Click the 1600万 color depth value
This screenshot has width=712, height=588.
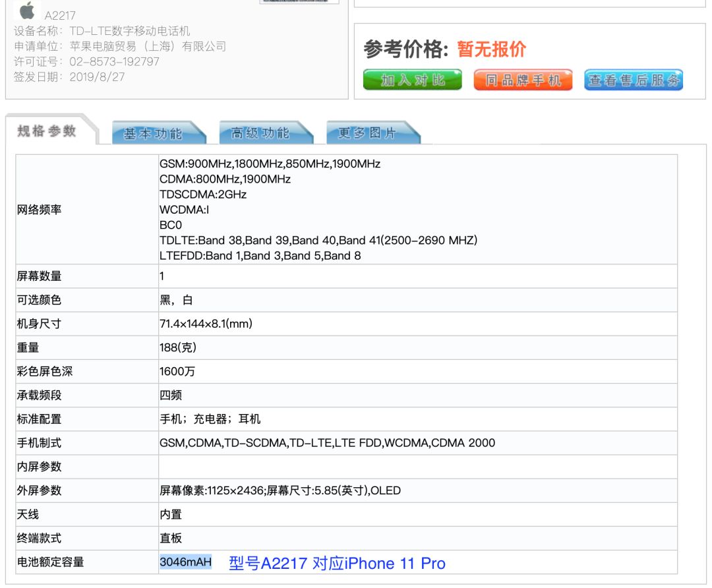pos(177,371)
